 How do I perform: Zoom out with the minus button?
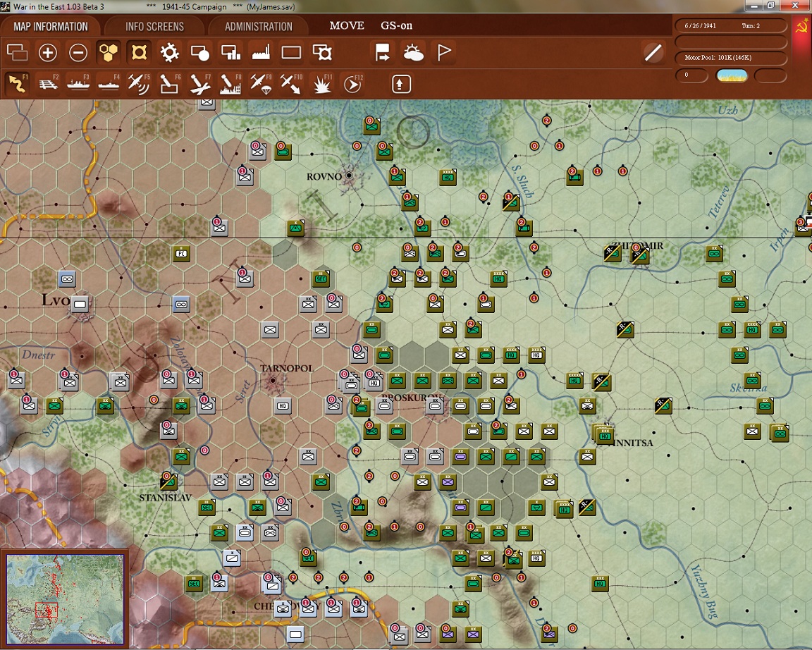[78, 52]
